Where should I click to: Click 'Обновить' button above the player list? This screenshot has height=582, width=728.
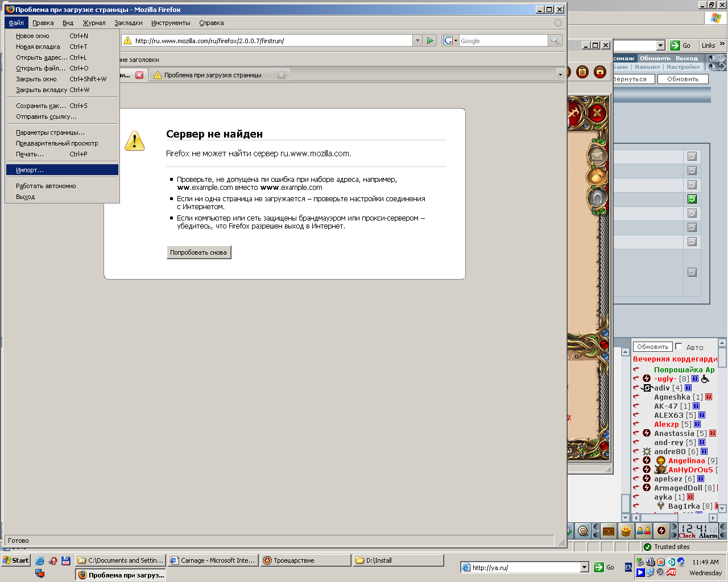(652, 347)
